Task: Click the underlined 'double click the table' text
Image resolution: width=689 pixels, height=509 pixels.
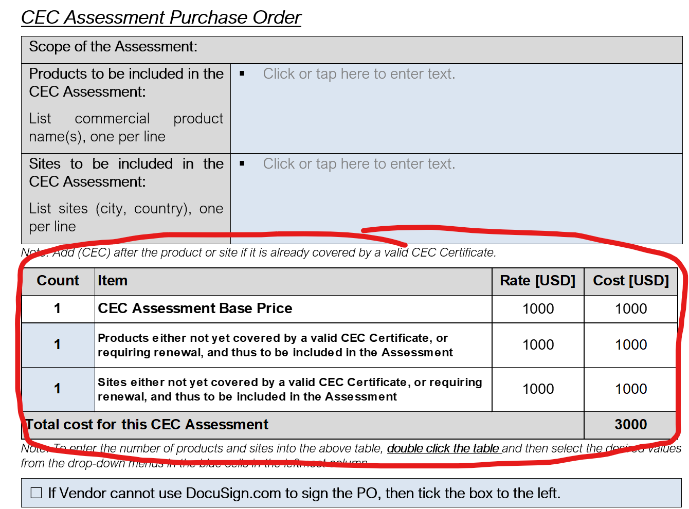Action: pos(443,448)
